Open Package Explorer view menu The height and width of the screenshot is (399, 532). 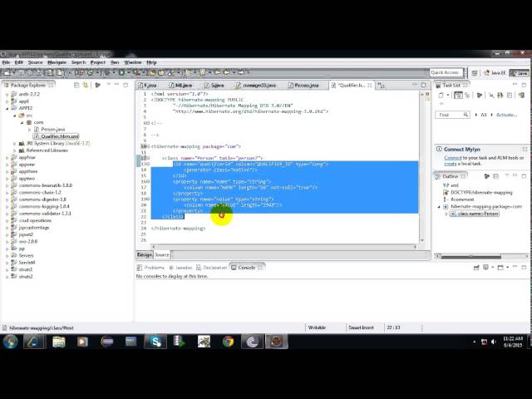(x=109, y=84)
